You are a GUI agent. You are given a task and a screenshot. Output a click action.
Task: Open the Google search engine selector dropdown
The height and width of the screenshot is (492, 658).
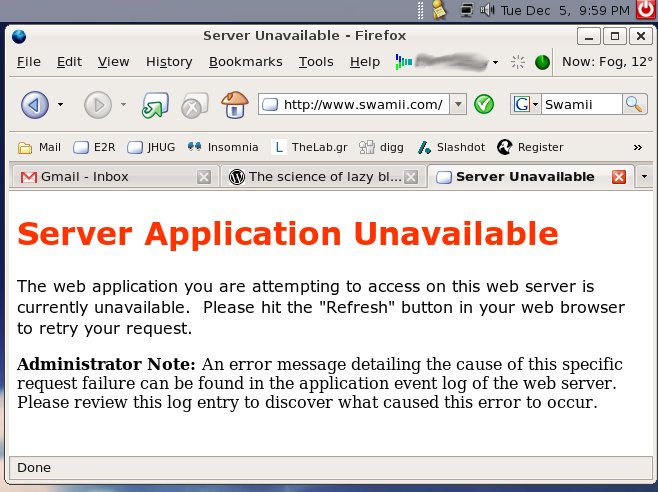pyautogui.click(x=526, y=104)
